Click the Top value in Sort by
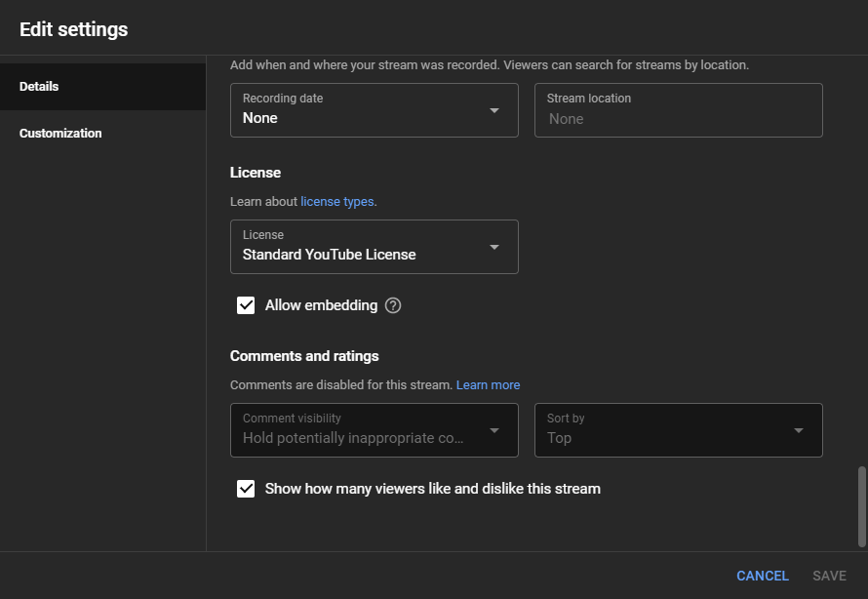The image size is (868, 599). (x=558, y=438)
